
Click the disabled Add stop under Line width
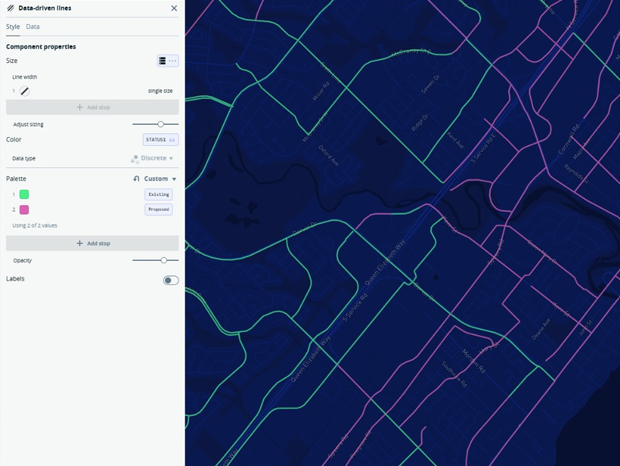[92, 107]
